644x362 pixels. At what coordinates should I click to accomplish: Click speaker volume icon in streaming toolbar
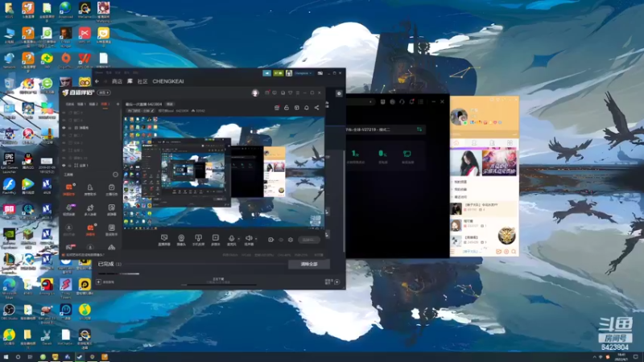pyautogui.click(x=249, y=238)
